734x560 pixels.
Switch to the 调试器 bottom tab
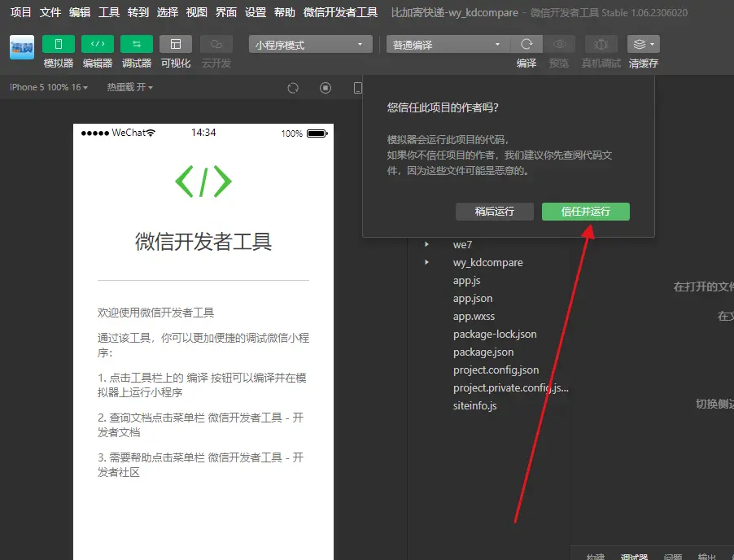pos(634,556)
